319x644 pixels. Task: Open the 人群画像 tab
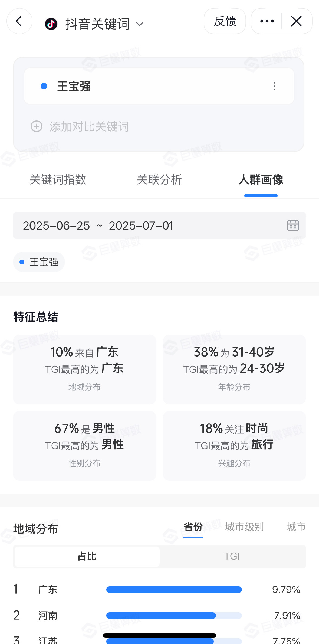click(x=261, y=180)
